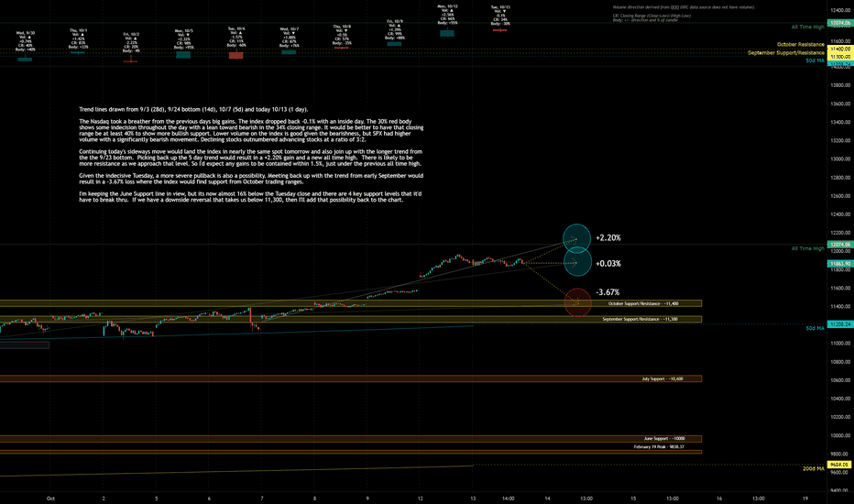Click the Oct label on the time axis
Screen dimensions: 854x504
click(x=50, y=499)
